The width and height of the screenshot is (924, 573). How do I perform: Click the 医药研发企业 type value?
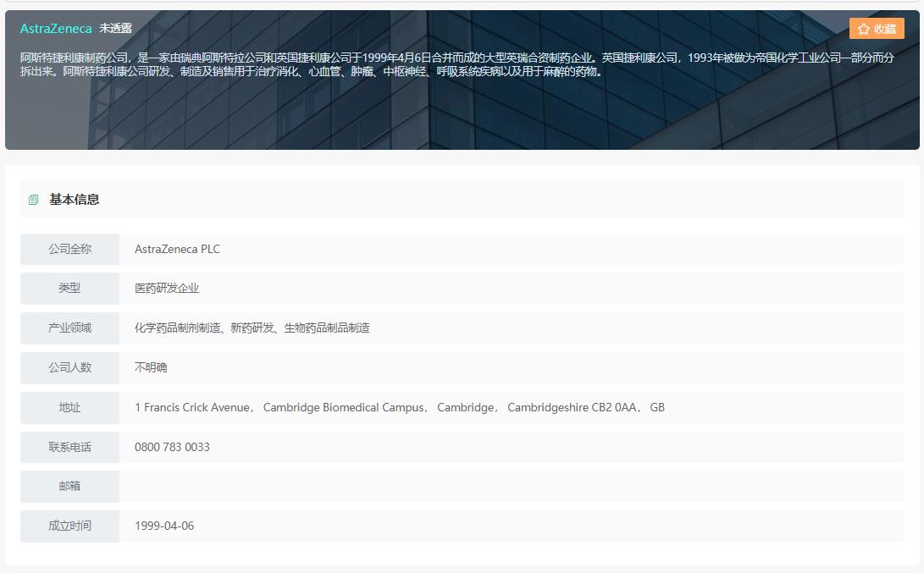[167, 288]
